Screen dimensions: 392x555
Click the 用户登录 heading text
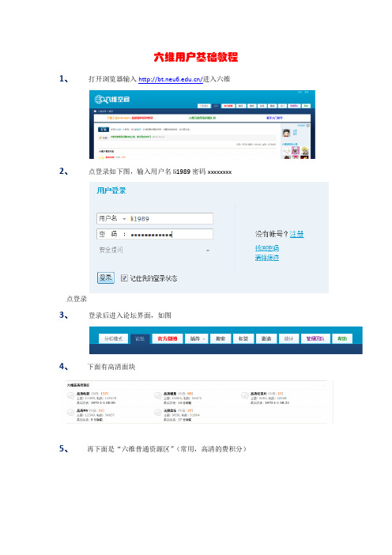pyautogui.click(x=111, y=191)
